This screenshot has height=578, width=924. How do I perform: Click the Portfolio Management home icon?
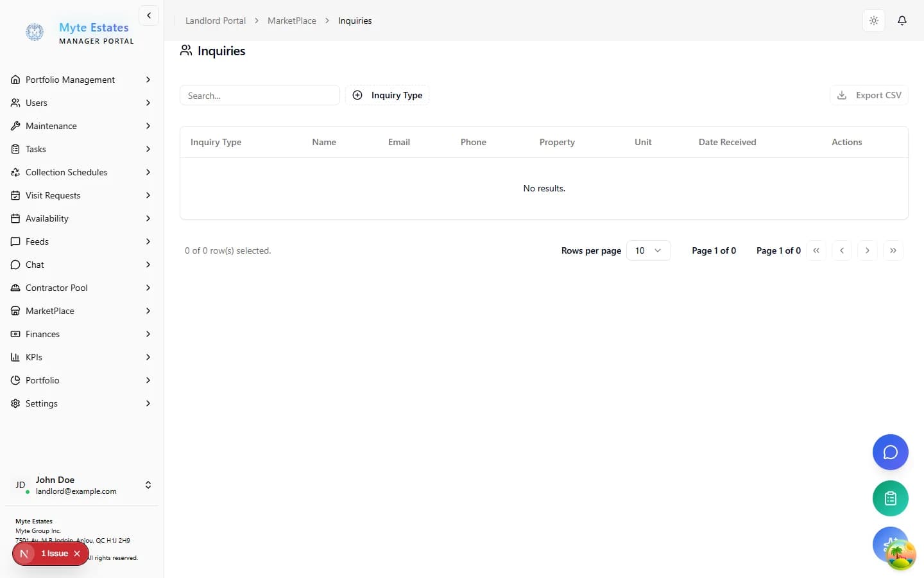[x=15, y=80]
